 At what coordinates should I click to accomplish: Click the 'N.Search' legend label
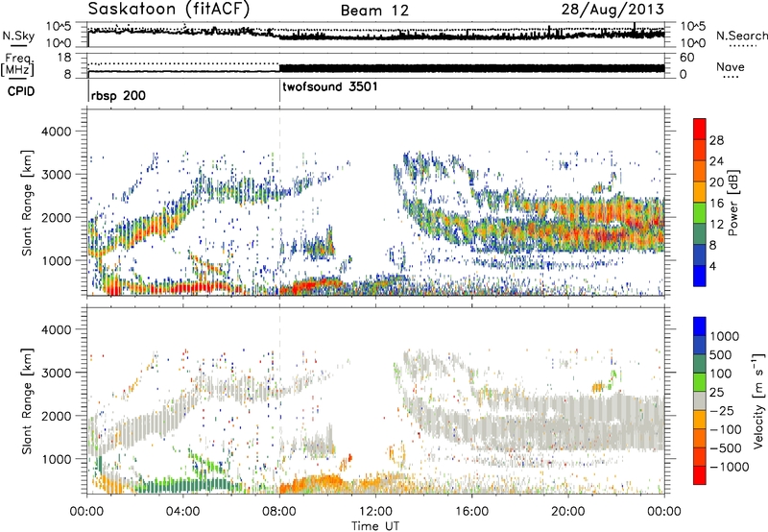coord(741,36)
